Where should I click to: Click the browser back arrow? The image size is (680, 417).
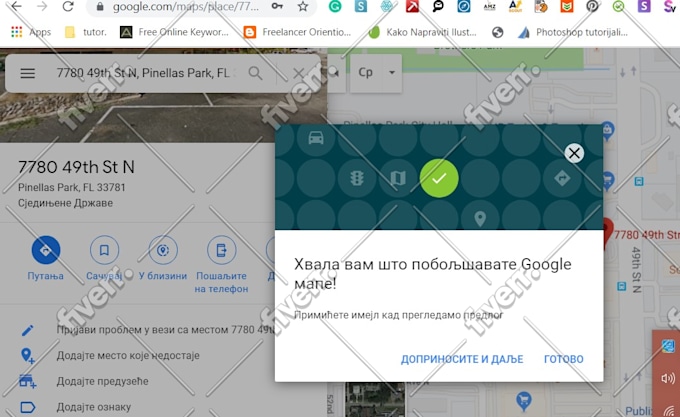tap(16, 6)
